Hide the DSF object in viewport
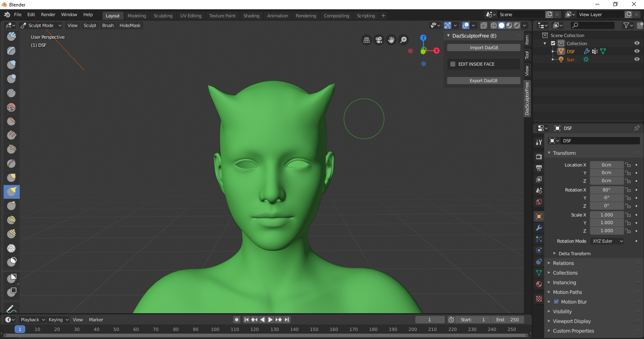The height and width of the screenshot is (339, 644). pos(637,51)
